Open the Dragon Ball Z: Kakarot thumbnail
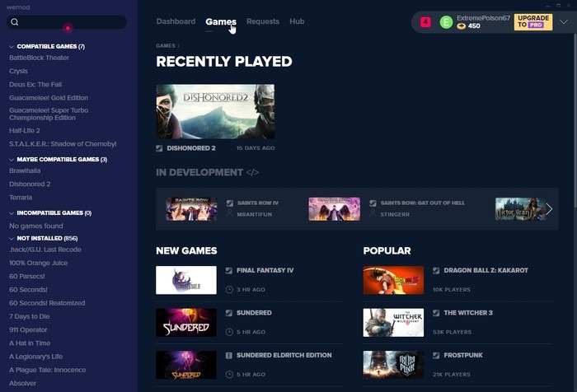The height and width of the screenshot is (392, 577). (x=393, y=280)
